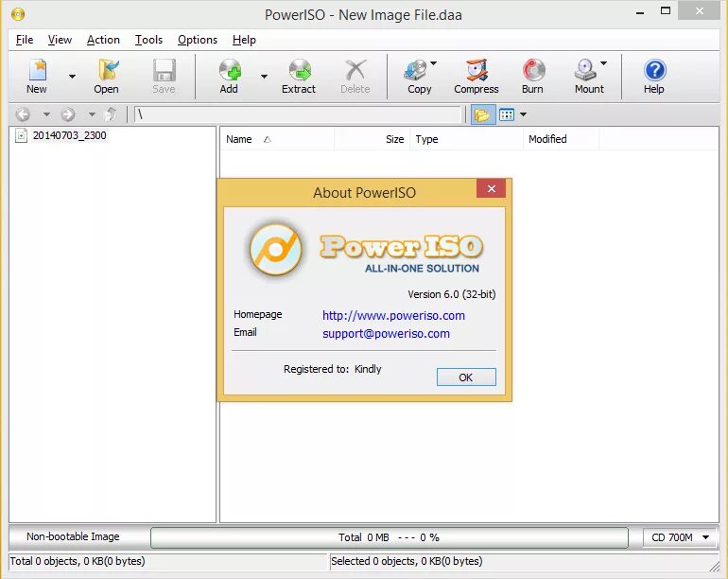The height and width of the screenshot is (579, 728).
Task: Open the Forward history dropdown arrow
Action: tap(92, 114)
